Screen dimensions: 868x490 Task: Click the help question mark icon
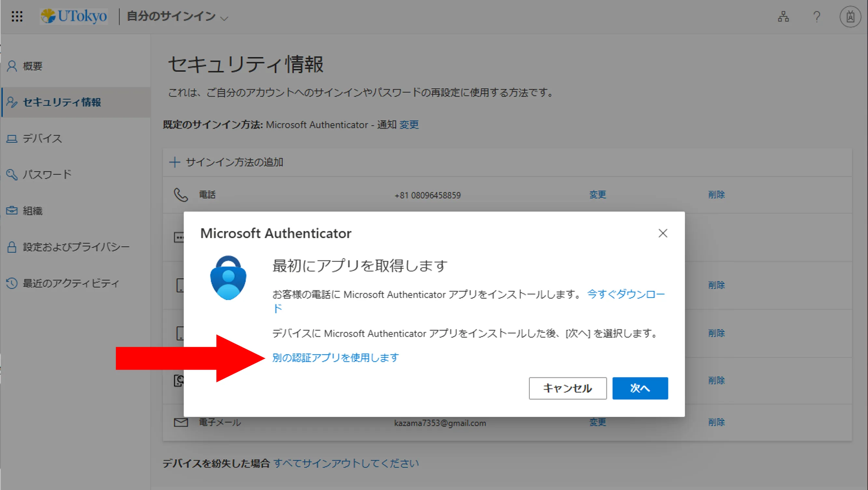pyautogui.click(x=817, y=17)
